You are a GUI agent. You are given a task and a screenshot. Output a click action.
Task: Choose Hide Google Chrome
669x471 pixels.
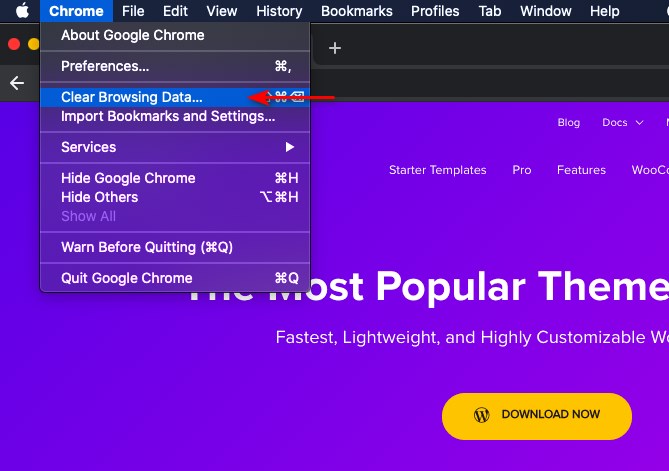coord(175,178)
